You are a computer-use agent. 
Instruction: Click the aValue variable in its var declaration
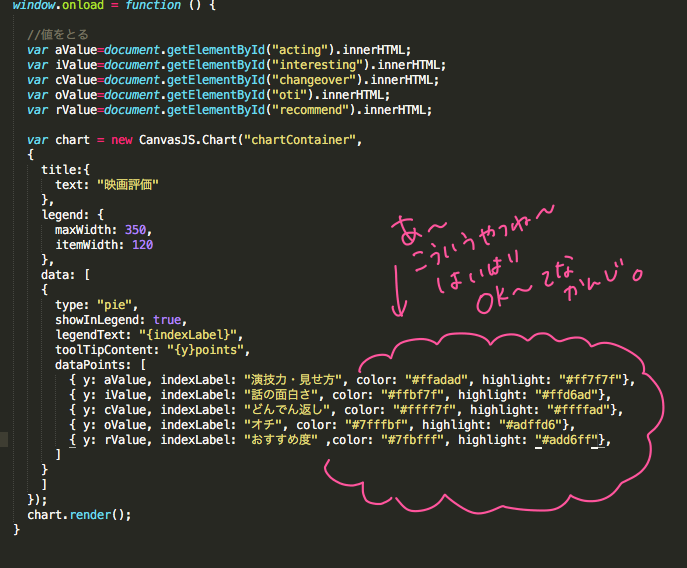point(76,50)
